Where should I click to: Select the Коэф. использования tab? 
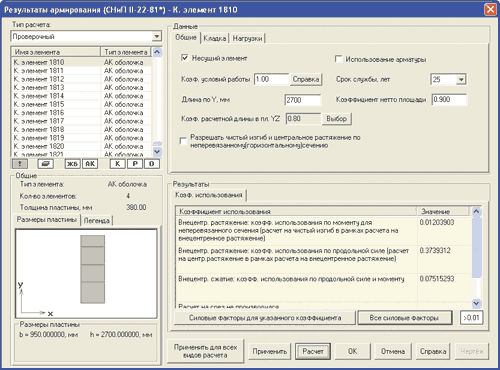pyautogui.click(x=209, y=195)
